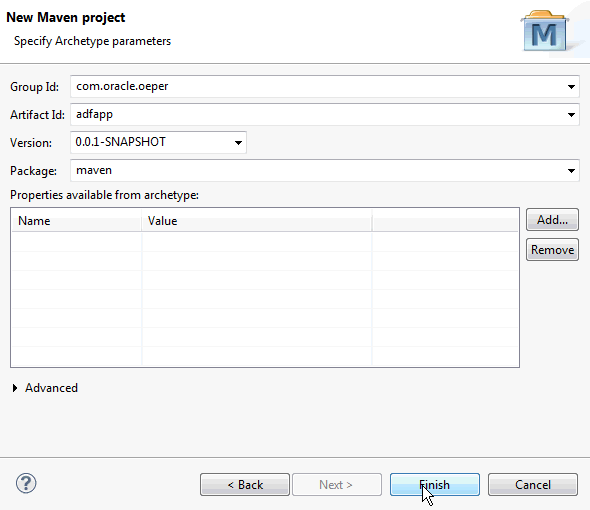
Task: Click the Package: label
Action: [33, 171]
